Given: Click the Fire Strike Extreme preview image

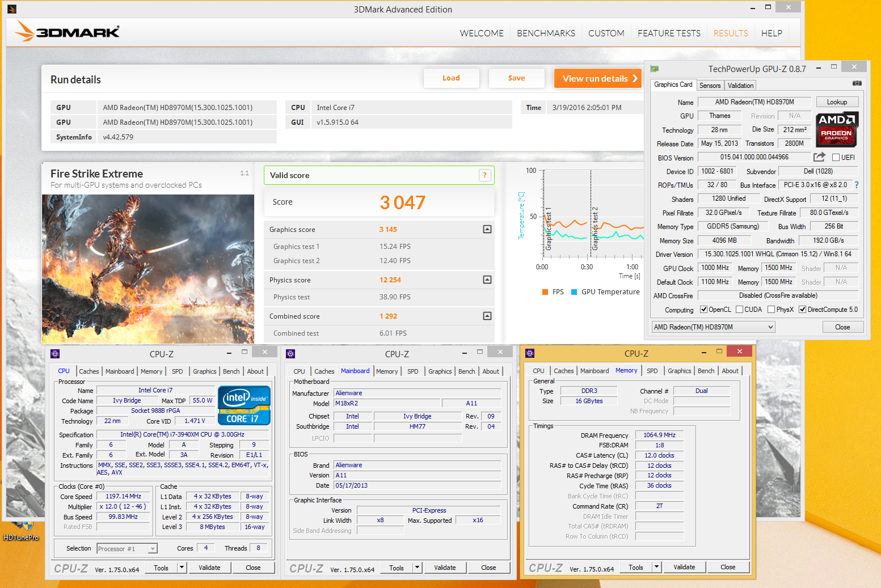Looking at the screenshot, I should pyautogui.click(x=148, y=269).
